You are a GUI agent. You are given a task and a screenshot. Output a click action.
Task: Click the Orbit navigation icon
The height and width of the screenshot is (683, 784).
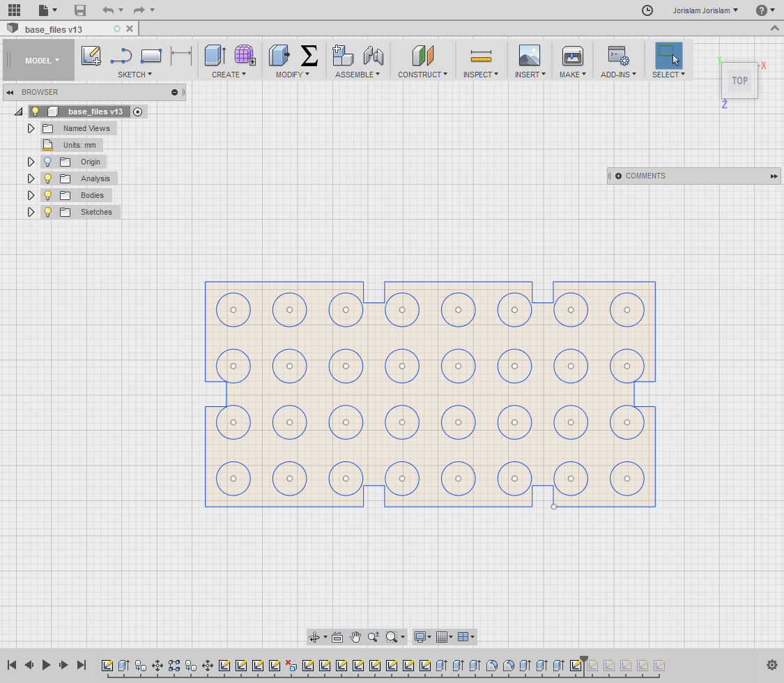tap(314, 637)
